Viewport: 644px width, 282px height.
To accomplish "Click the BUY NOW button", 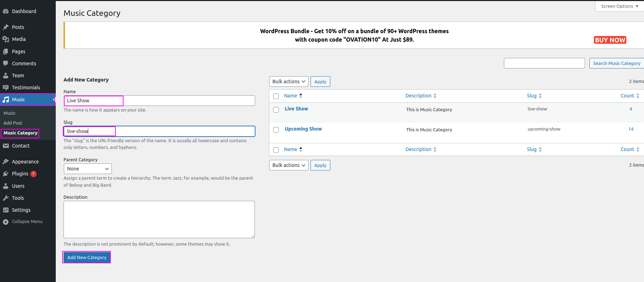I will (610, 40).
